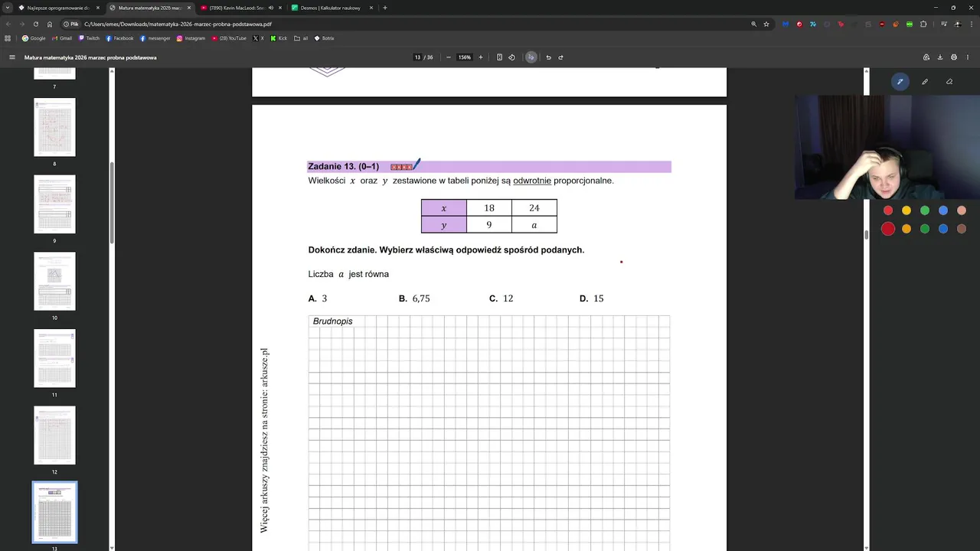Viewport: 980px width, 551px height.
Task: Edit the current page number field
Action: pos(417,57)
